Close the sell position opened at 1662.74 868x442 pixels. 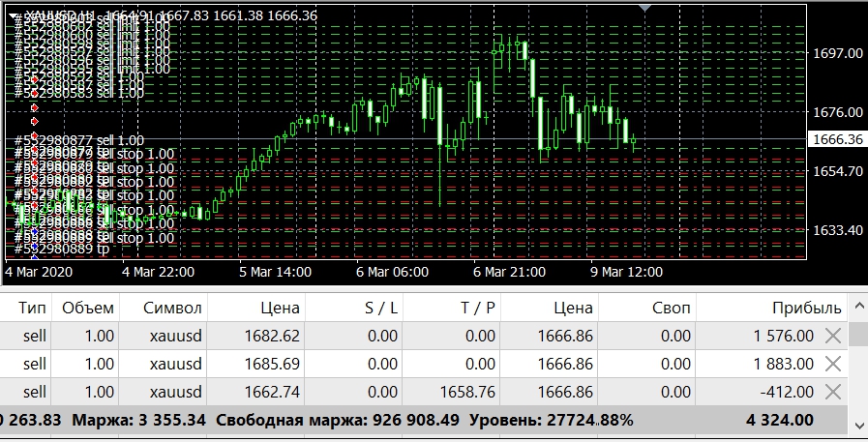tap(833, 393)
